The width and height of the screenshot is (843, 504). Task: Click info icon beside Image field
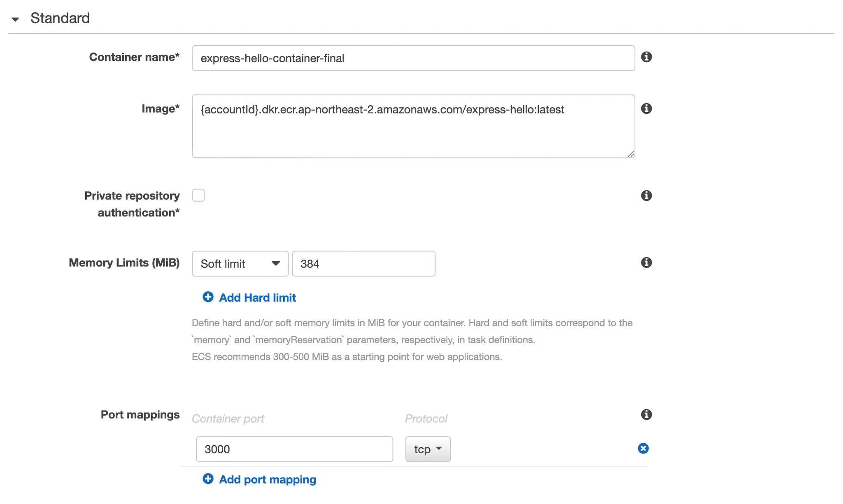click(646, 109)
